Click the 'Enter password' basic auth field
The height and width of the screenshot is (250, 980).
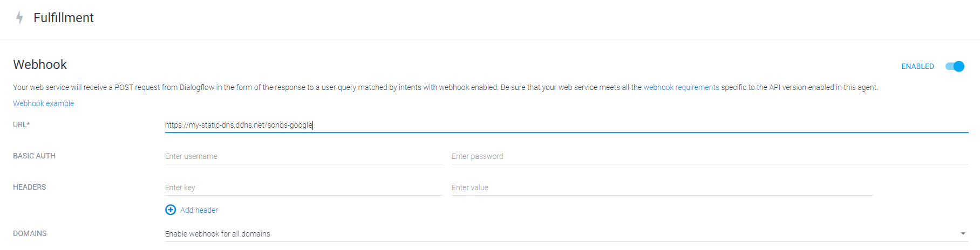[x=710, y=156]
